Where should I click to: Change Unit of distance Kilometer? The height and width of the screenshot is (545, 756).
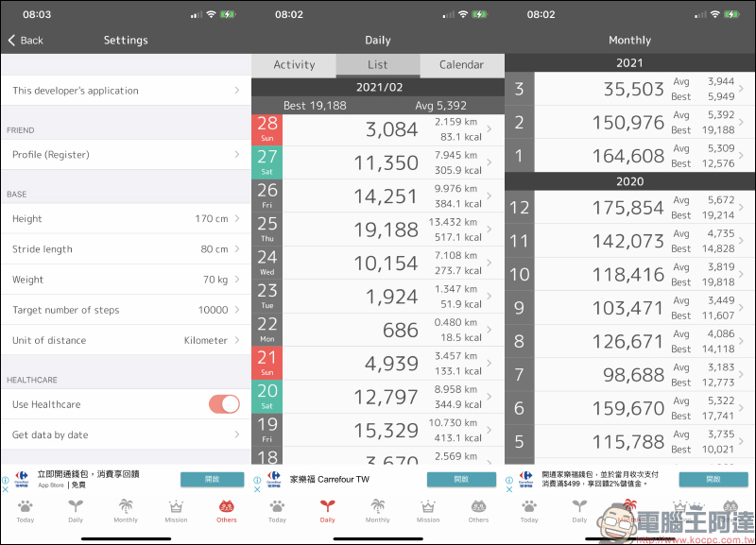126,340
